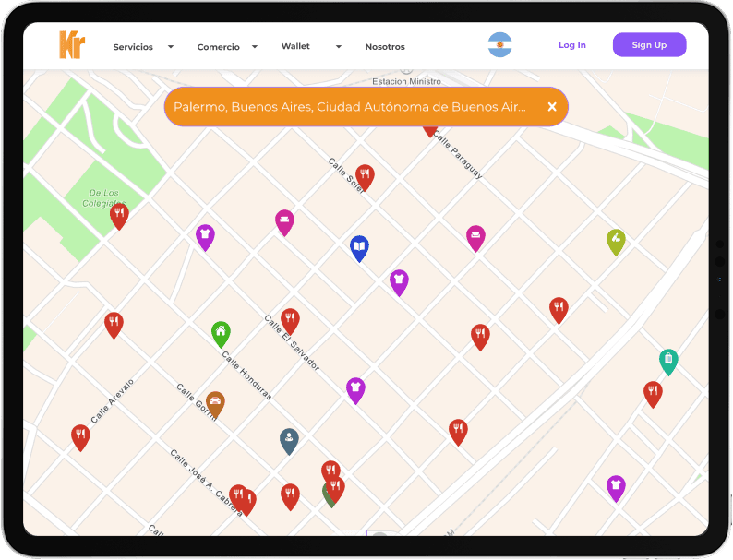
Task: Expand the Wallet dropdown arrow
Action: 339,46
